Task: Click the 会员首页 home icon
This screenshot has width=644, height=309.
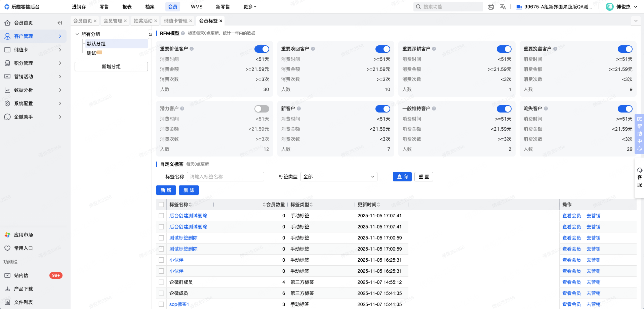Action: [7, 23]
